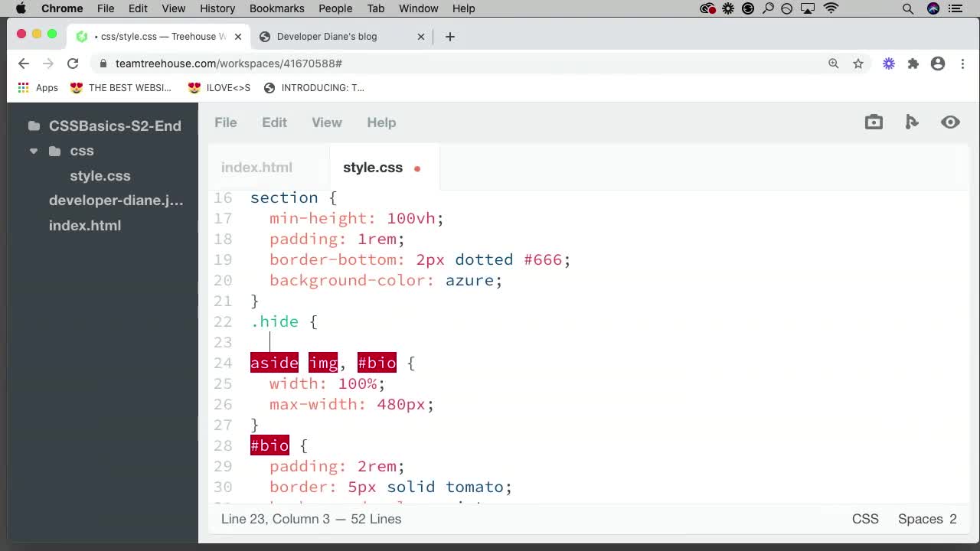Switch to the index.html tab
Screen dimensions: 980x551
(x=256, y=167)
